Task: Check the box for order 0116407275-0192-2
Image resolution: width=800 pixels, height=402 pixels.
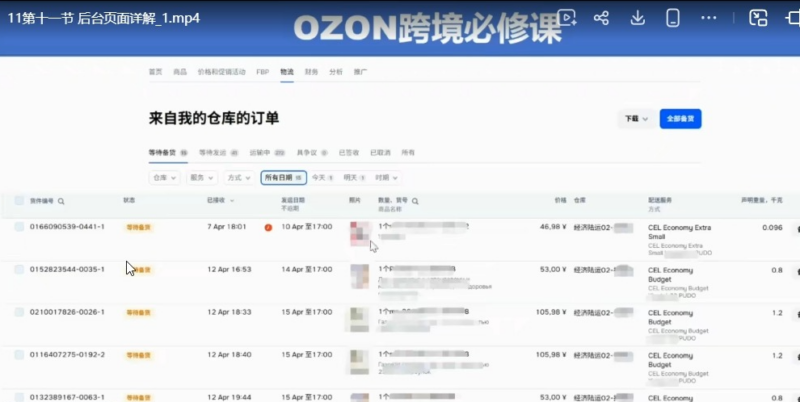Action: click(x=19, y=355)
